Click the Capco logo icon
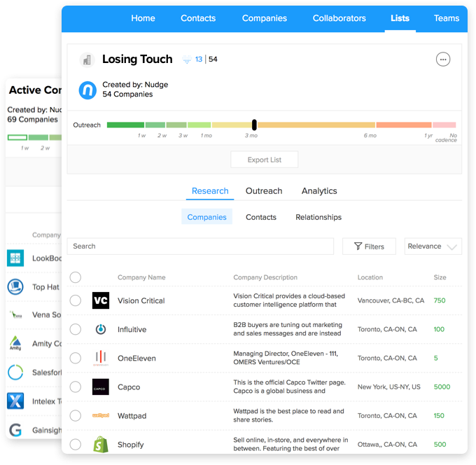The width and height of the screenshot is (476, 465). (101, 387)
